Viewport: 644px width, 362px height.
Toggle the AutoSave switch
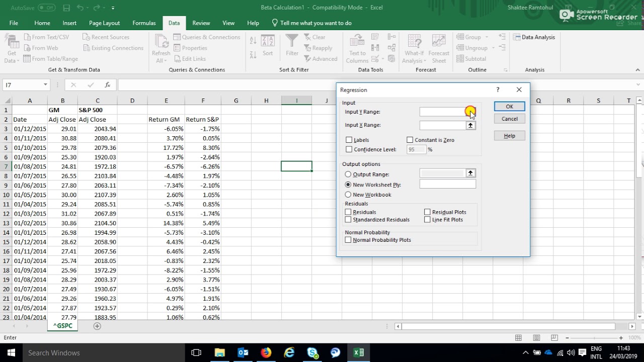pyautogui.click(x=46, y=8)
